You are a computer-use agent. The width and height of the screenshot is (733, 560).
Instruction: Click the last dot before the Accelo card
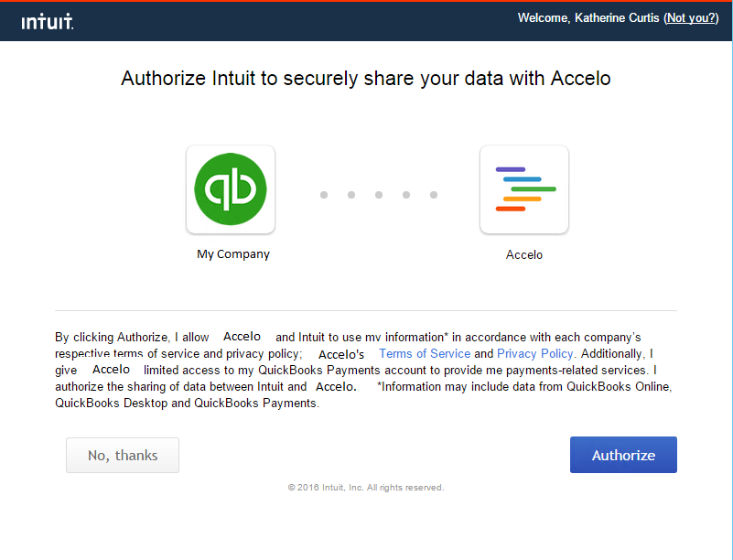tap(433, 195)
